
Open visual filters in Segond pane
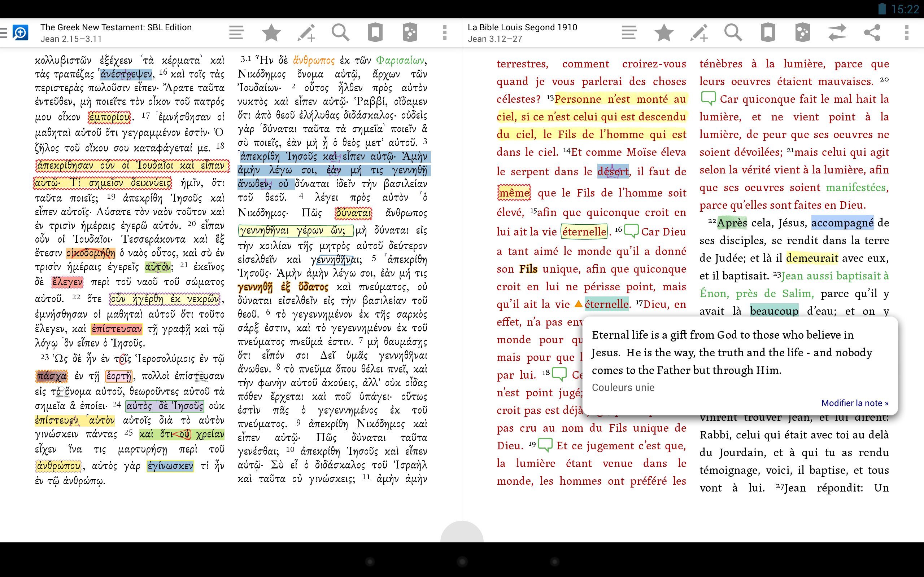(803, 33)
